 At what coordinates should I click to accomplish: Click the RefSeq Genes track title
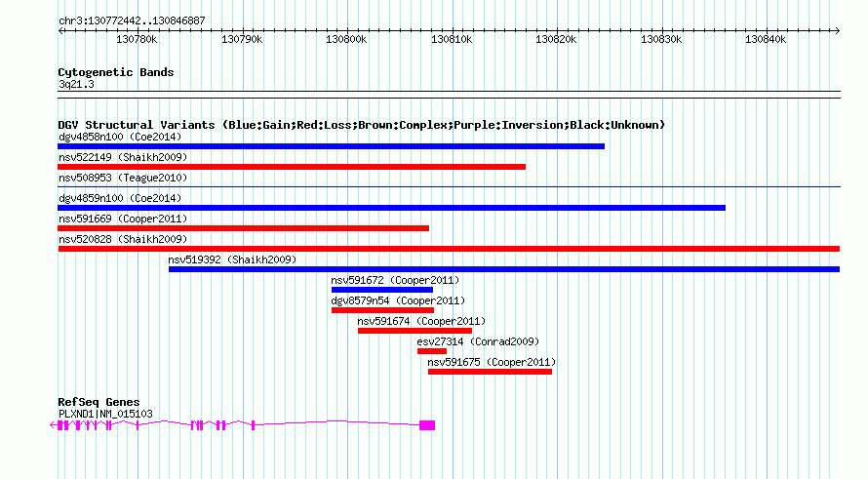coord(99,402)
